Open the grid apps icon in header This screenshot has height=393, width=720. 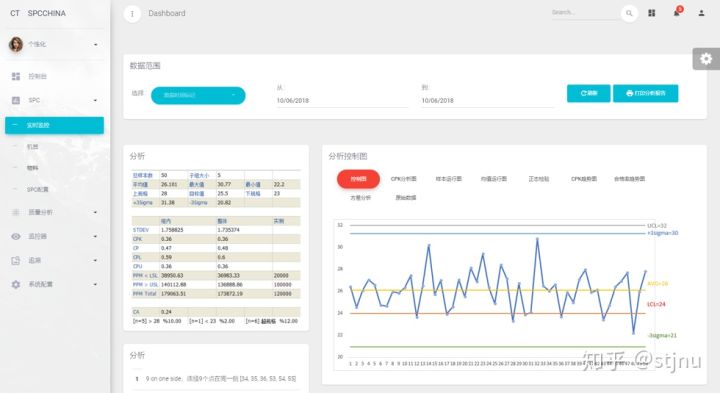(x=652, y=13)
